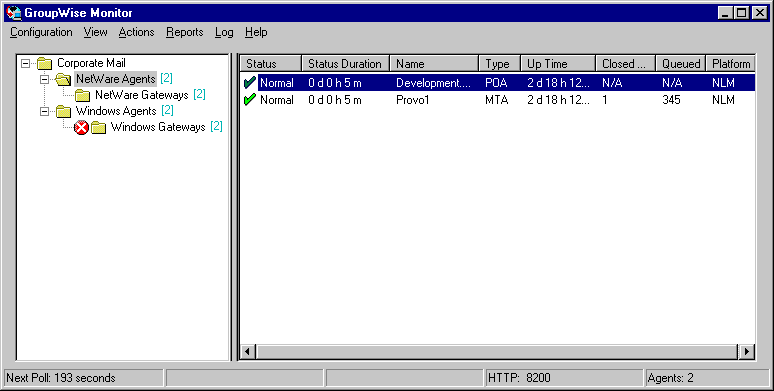This screenshot has height=391, width=774.
Task: Select NetWare Gateways in the tree
Action: click(142, 95)
